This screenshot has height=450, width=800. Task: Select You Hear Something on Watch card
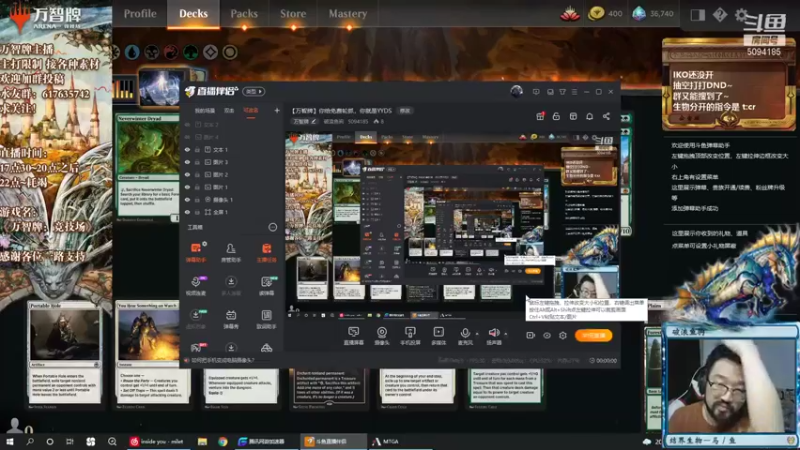[153, 353]
